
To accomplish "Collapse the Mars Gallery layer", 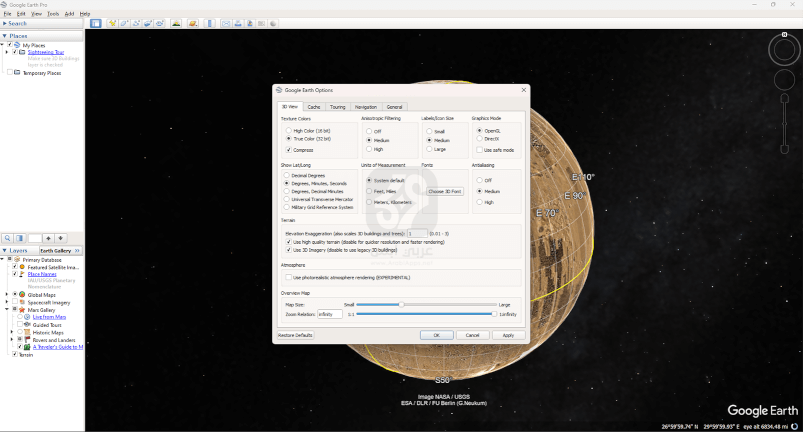I will (7, 310).
